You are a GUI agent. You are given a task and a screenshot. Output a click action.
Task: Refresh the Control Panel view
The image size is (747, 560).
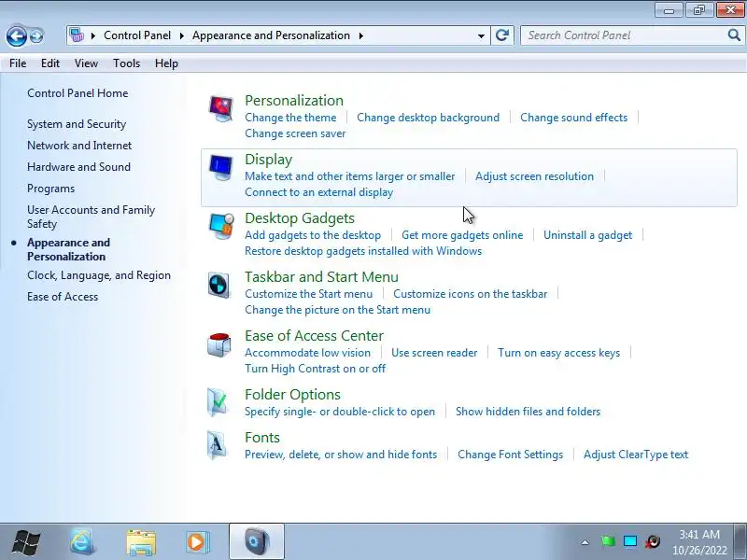pos(502,35)
